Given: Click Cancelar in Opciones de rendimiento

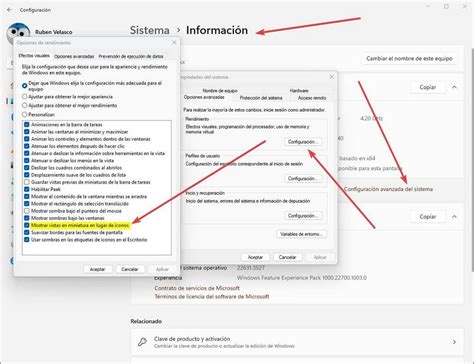Looking at the screenshot, I should pos(130,269).
